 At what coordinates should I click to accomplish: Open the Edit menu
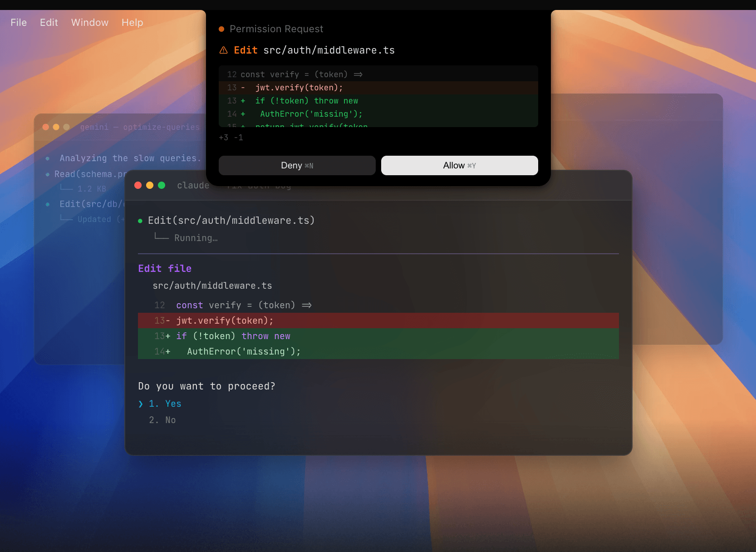click(x=49, y=23)
